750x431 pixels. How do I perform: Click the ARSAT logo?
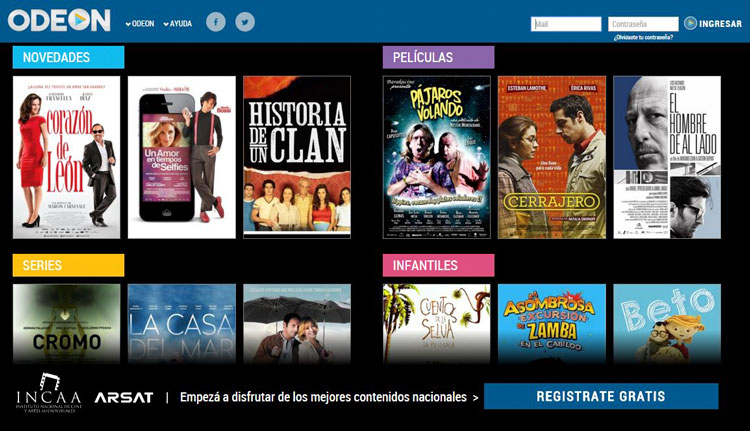(x=124, y=398)
